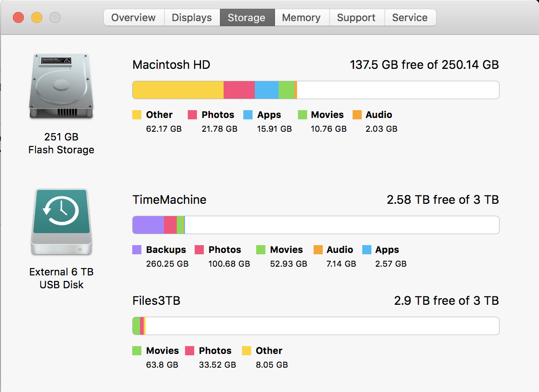
Task: Click the green Movies segment in Files3TB bar
Action: (x=136, y=326)
